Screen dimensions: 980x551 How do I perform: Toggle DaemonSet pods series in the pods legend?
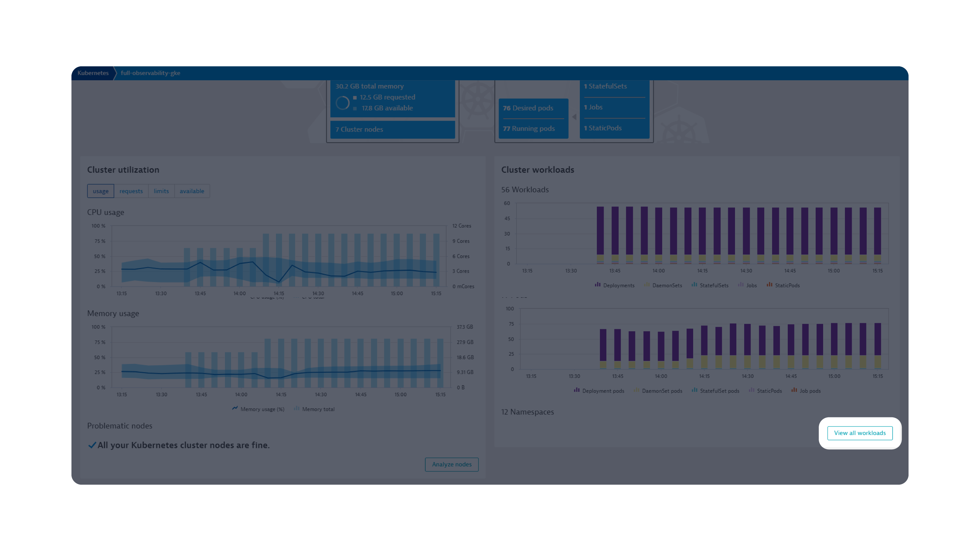[x=661, y=391]
